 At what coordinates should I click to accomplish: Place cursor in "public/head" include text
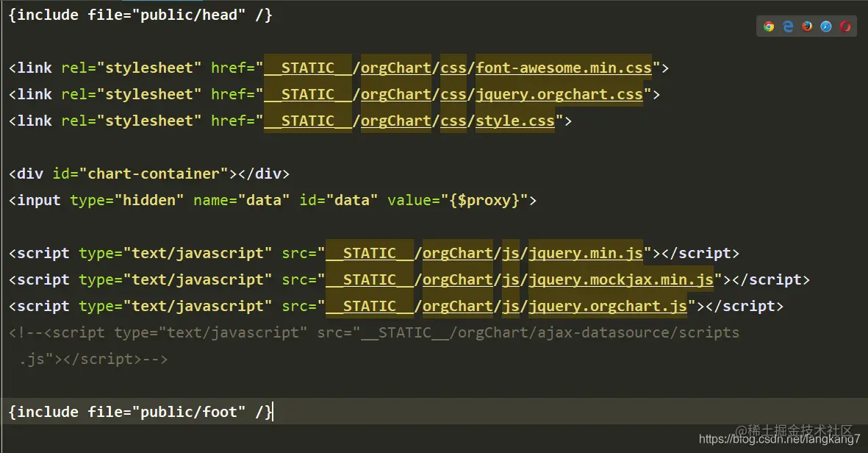click(x=189, y=15)
